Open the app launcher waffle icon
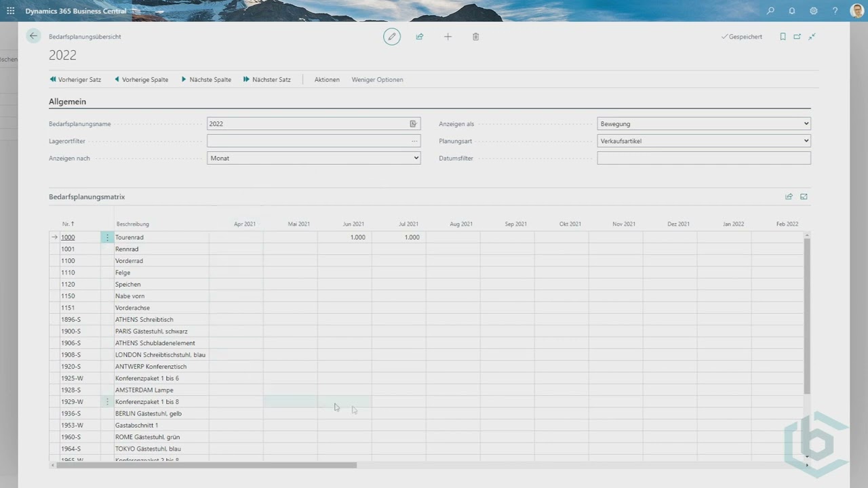The height and width of the screenshot is (488, 868). pos(10,11)
